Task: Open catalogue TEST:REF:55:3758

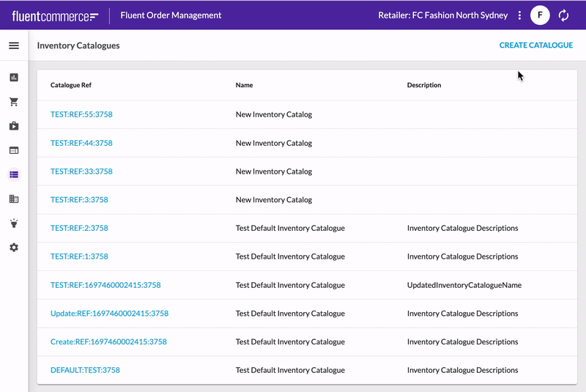Action: (x=81, y=114)
